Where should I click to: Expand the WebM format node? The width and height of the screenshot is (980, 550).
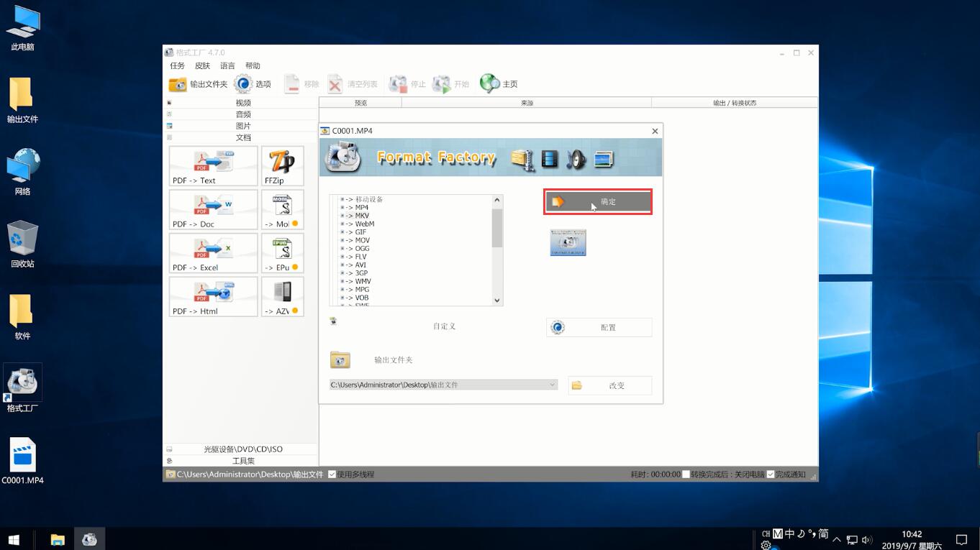click(342, 224)
